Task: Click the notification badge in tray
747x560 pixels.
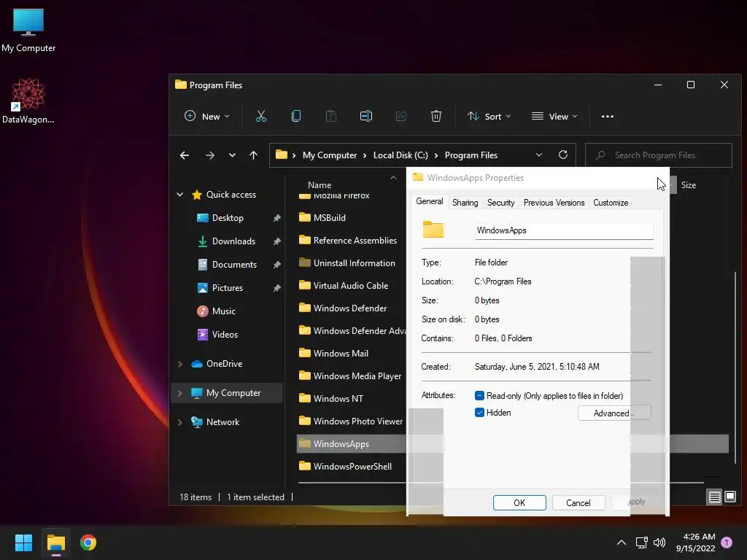Action: click(x=727, y=542)
